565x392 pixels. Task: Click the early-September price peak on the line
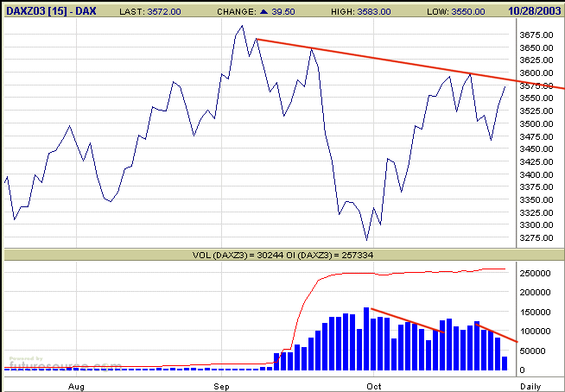(242, 26)
